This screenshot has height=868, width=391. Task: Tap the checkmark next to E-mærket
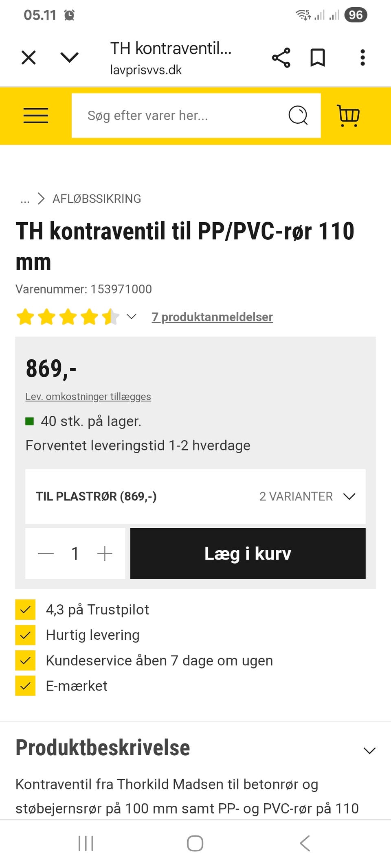(x=25, y=686)
